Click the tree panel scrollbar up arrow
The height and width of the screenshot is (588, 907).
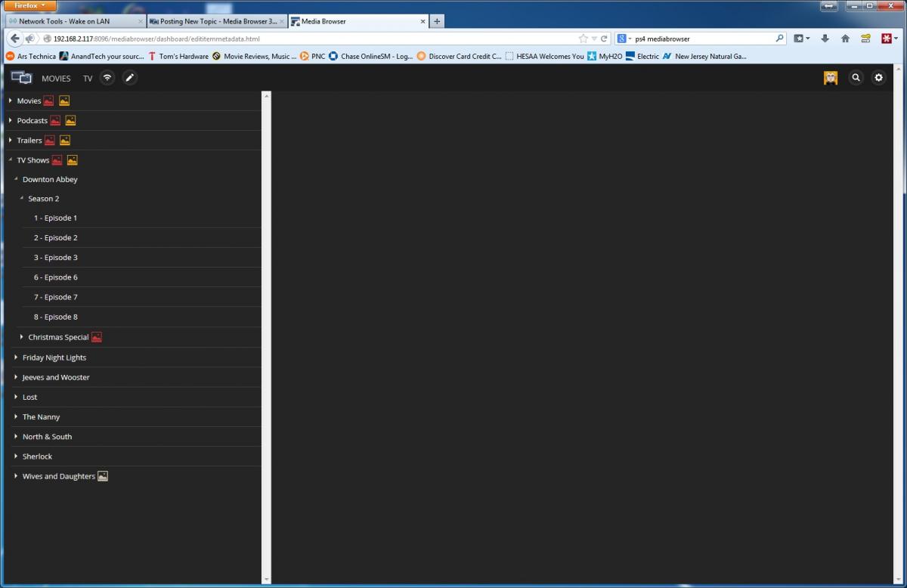(266, 96)
